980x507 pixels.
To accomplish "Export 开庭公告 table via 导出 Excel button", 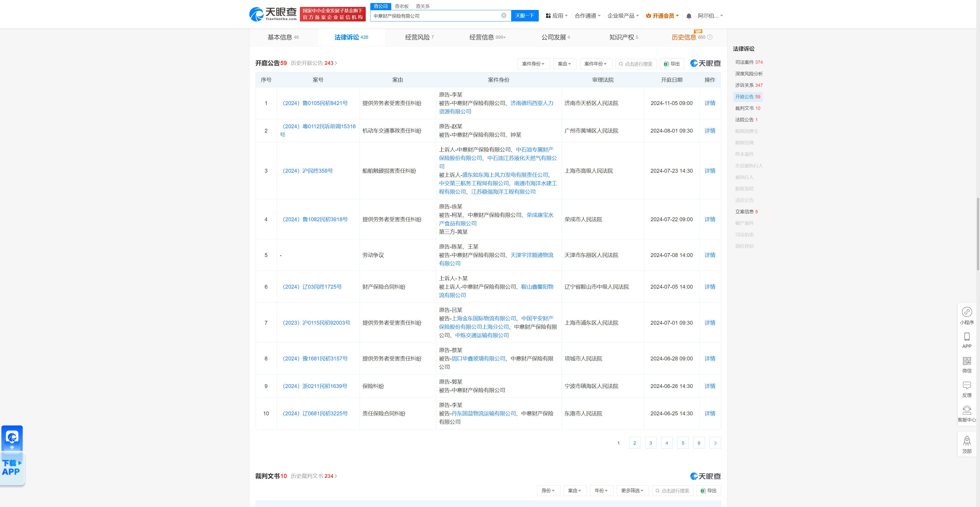I will [x=672, y=64].
